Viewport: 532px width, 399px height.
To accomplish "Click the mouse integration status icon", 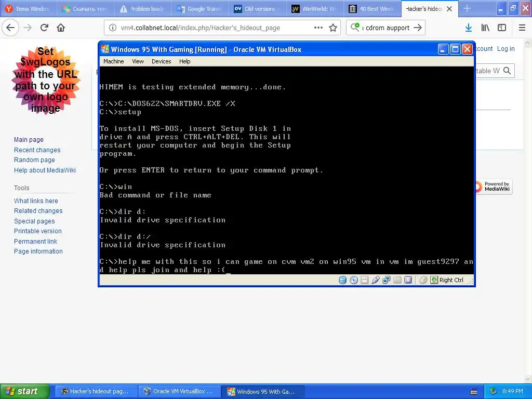I will click(x=423, y=280).
